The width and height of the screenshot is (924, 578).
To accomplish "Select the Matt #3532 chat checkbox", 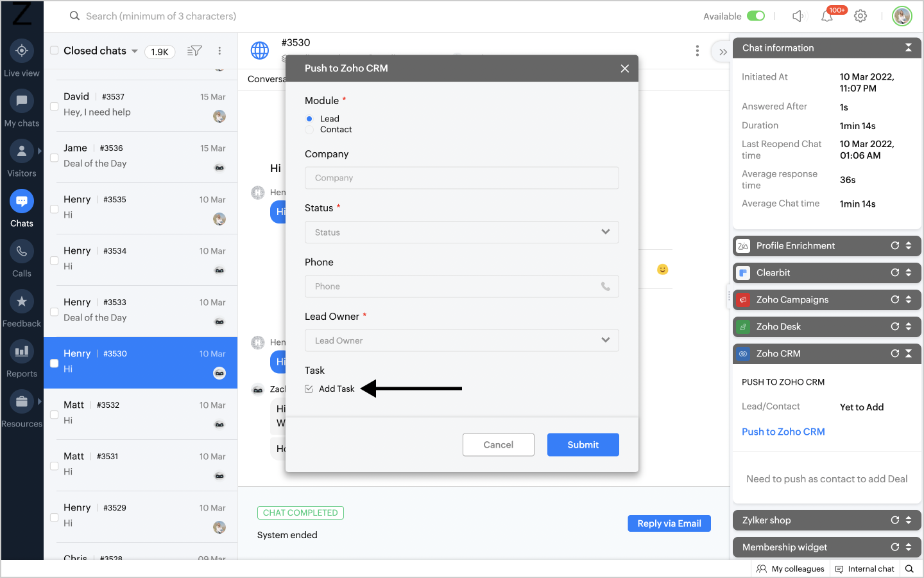I will pos(55,414).
